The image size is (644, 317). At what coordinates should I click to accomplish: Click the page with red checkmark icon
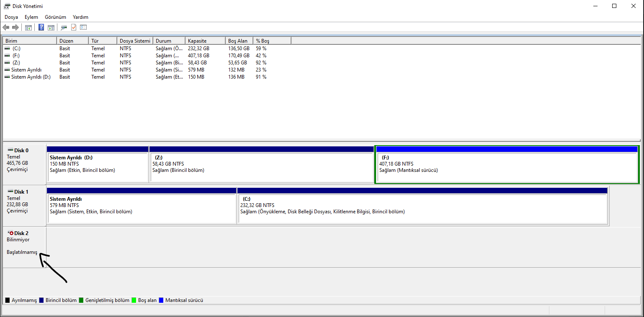(74, 28)
